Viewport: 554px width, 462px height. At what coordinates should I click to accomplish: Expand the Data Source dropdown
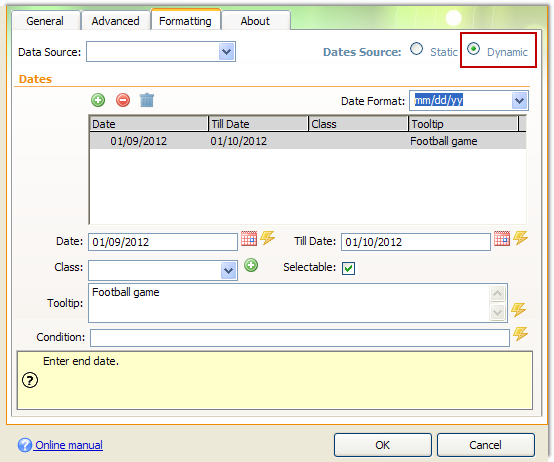[226, 52]
